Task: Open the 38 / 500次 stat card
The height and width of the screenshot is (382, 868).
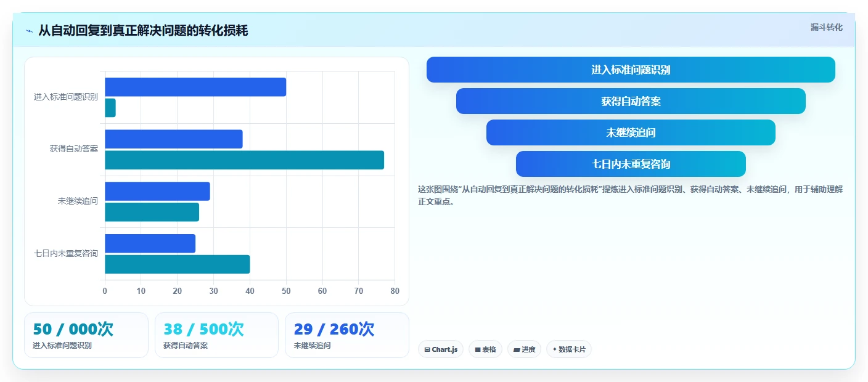Action: coord(217,335)
